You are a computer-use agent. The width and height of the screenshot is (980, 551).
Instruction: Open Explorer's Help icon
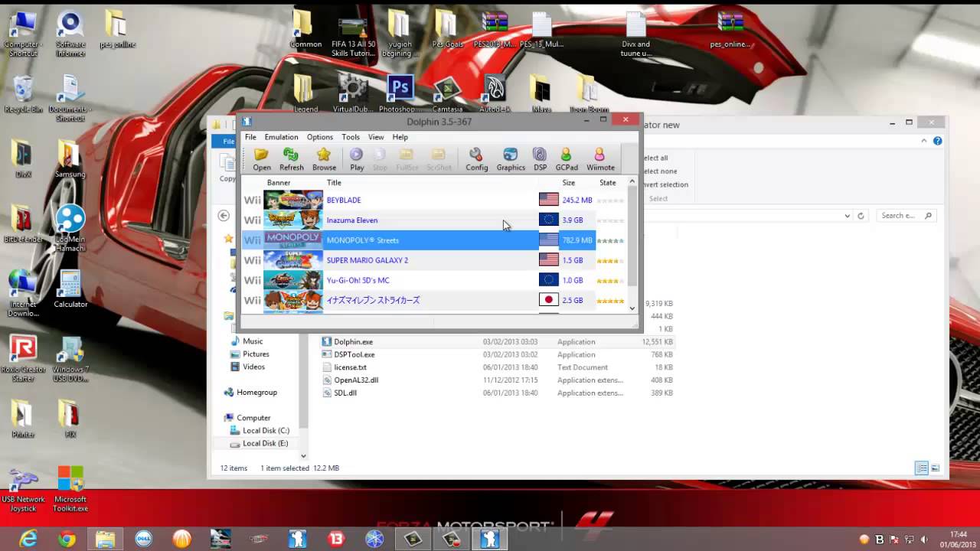pyautogui.click(x=938, y=141)
